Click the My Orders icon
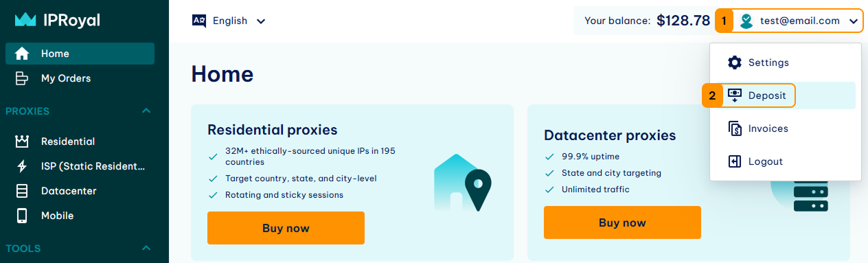Screen dimensions: 868x263 tap(22, 78)
